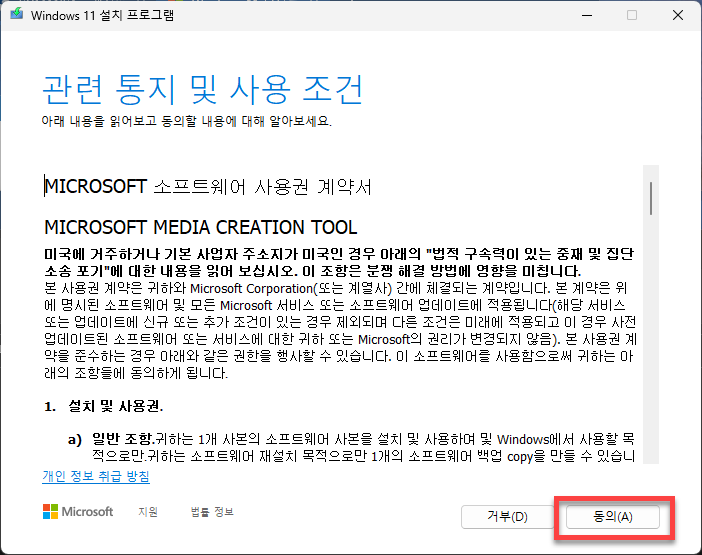
Task: Open the 법률 정보 legal link
Action: [x=212, y=512]
